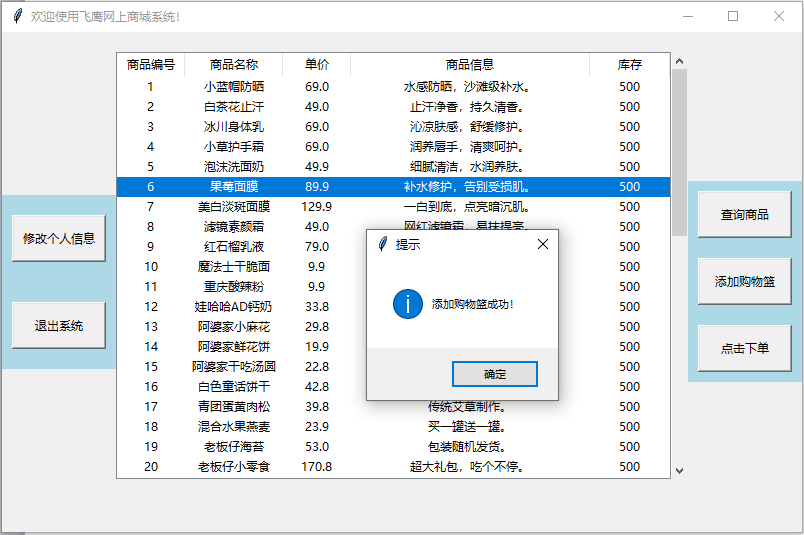Click the 库存 column header
The image size is (804, 535).
pos(630,65)
